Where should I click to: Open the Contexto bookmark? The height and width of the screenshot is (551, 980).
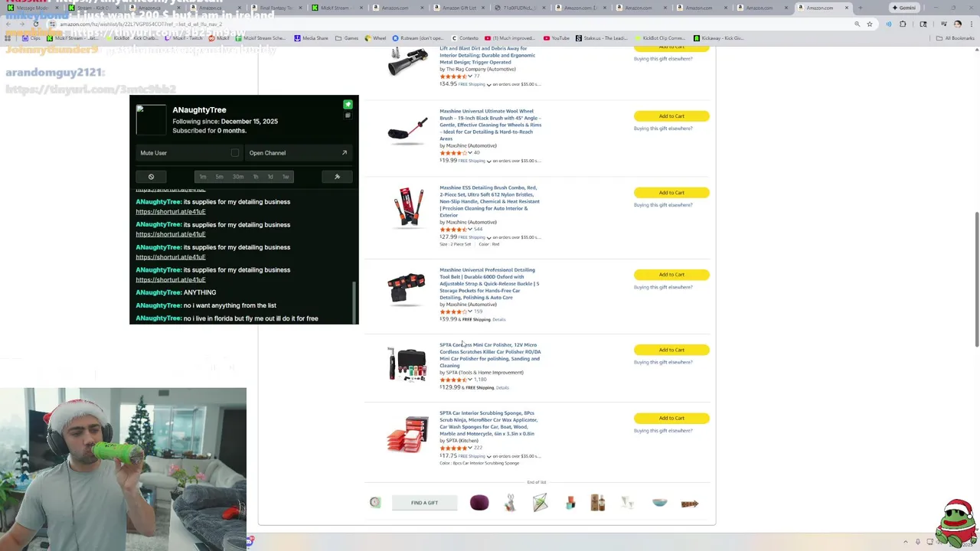click(465, 38)
